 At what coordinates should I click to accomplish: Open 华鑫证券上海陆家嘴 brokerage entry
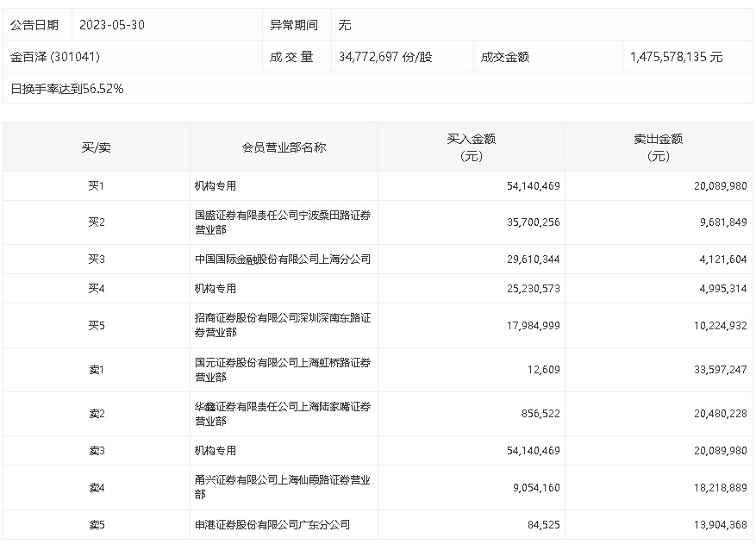point(283,414)
